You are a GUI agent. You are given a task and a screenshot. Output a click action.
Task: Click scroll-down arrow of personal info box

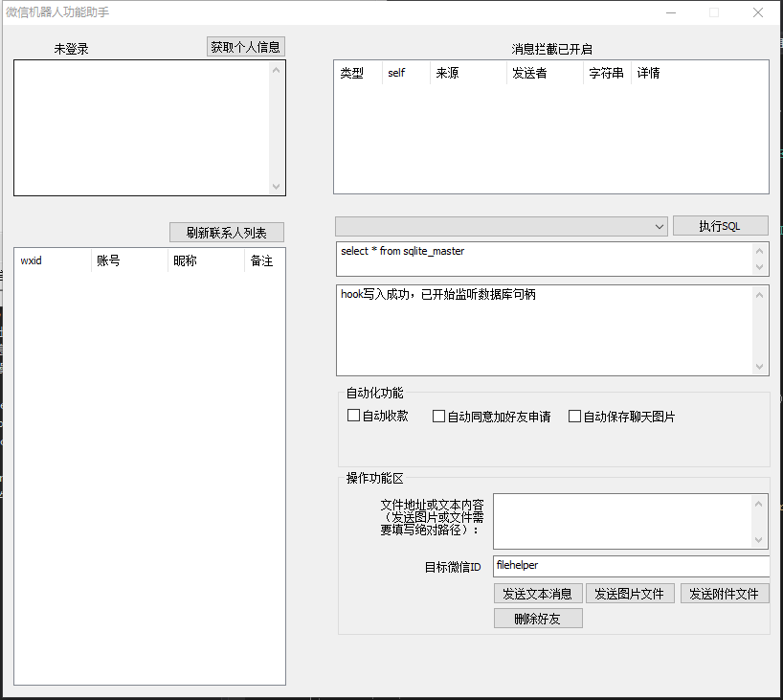tap(276, 187)
